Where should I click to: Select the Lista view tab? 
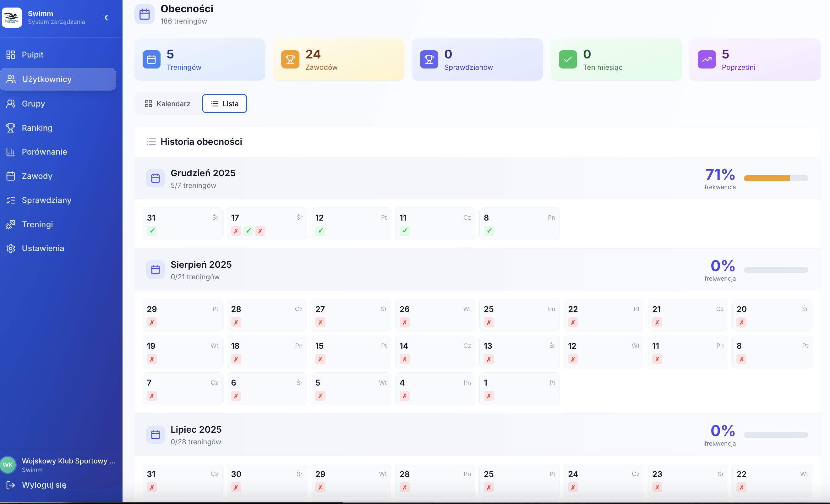[x=225, y=104]
